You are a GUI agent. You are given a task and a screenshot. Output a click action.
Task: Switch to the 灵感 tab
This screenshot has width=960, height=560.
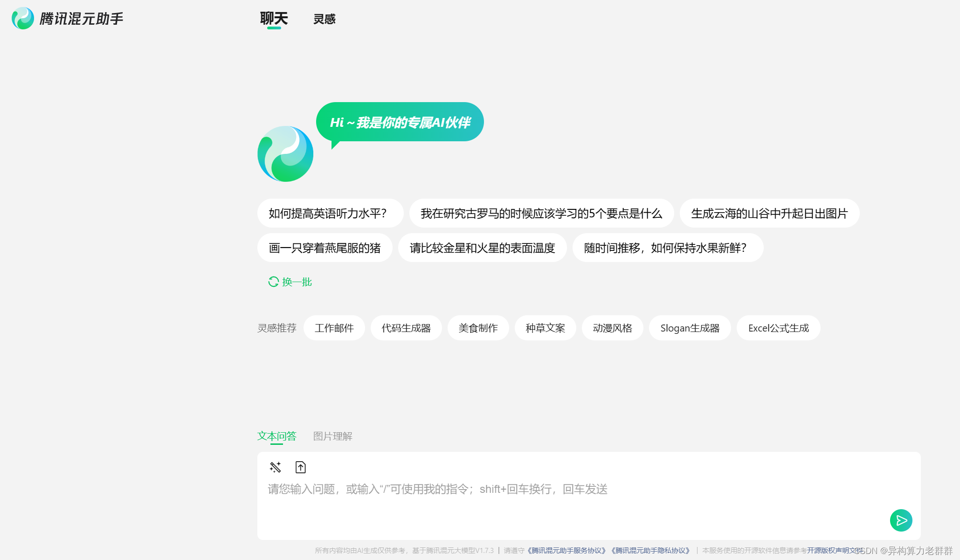(324, 19)
